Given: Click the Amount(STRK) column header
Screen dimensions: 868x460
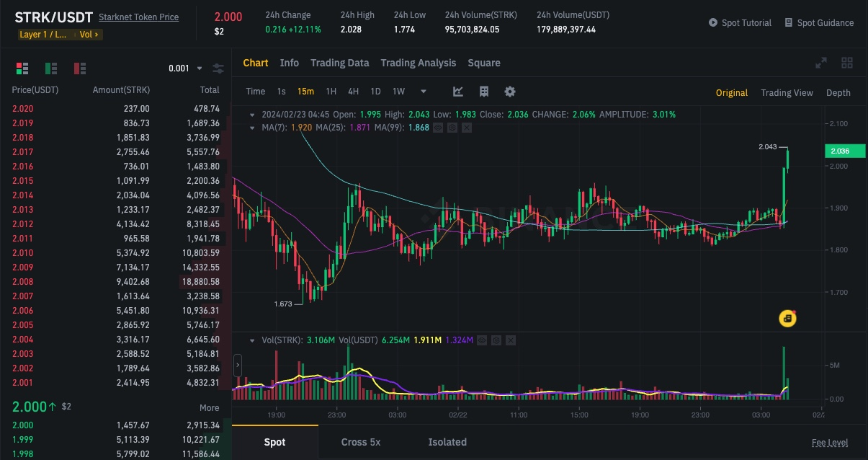Looking at the screenshot, I should tap(121, 90).
